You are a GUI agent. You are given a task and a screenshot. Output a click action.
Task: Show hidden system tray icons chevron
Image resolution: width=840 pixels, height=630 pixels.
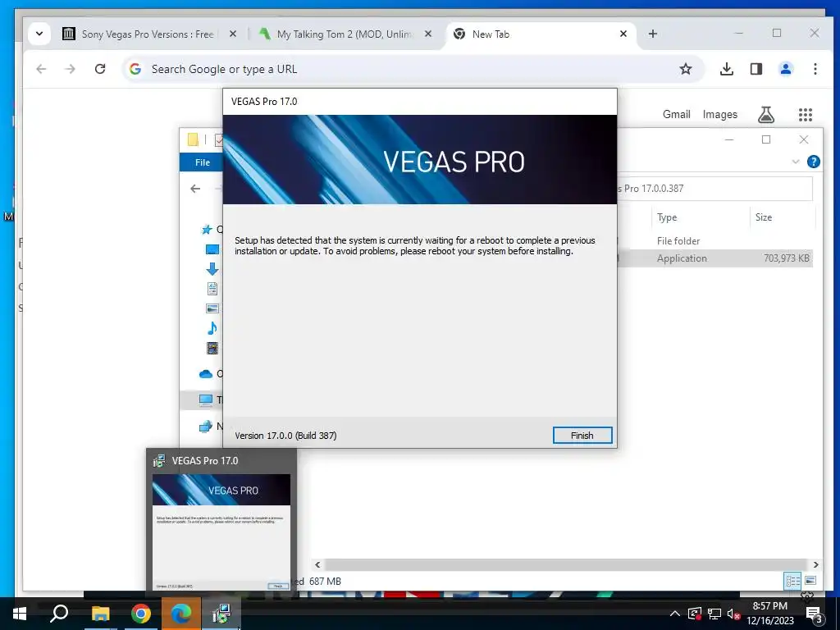pos(675,614)
